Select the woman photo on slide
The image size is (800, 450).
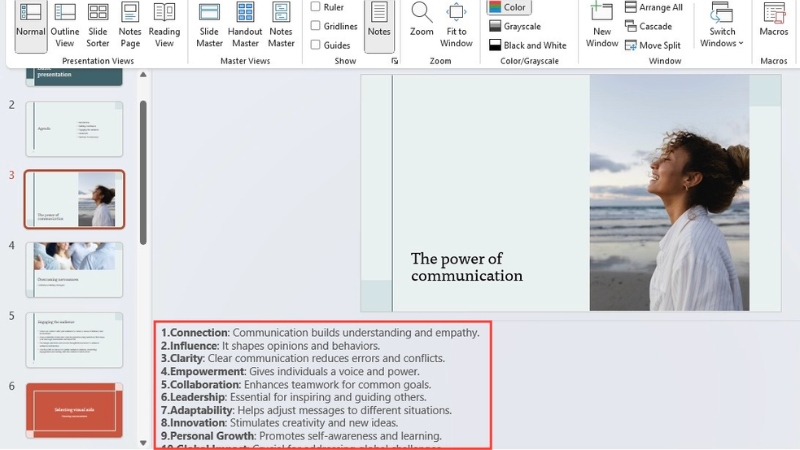[669, 193]
